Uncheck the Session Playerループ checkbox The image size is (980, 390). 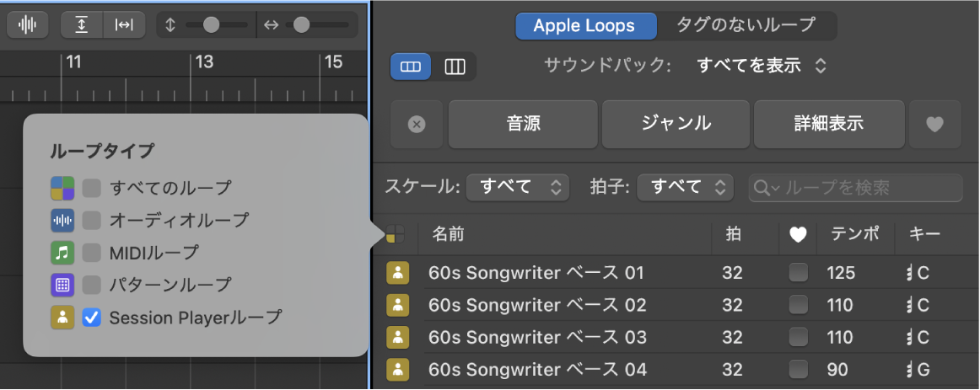pos(92,318)
